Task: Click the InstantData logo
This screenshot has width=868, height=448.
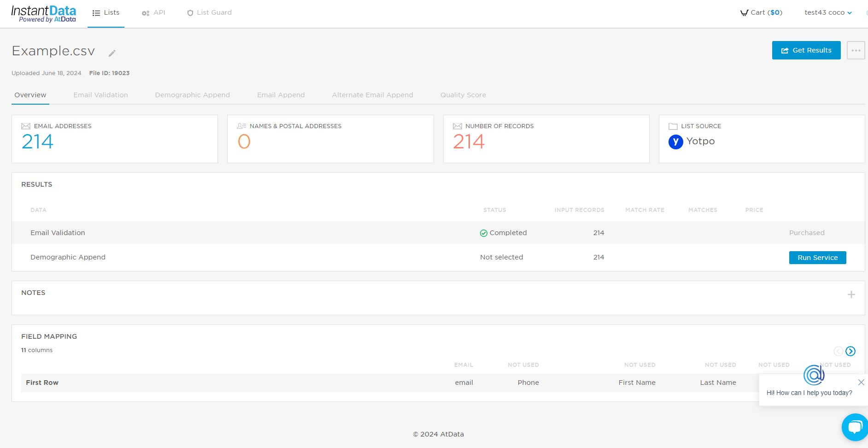Action: pos(44,14)
